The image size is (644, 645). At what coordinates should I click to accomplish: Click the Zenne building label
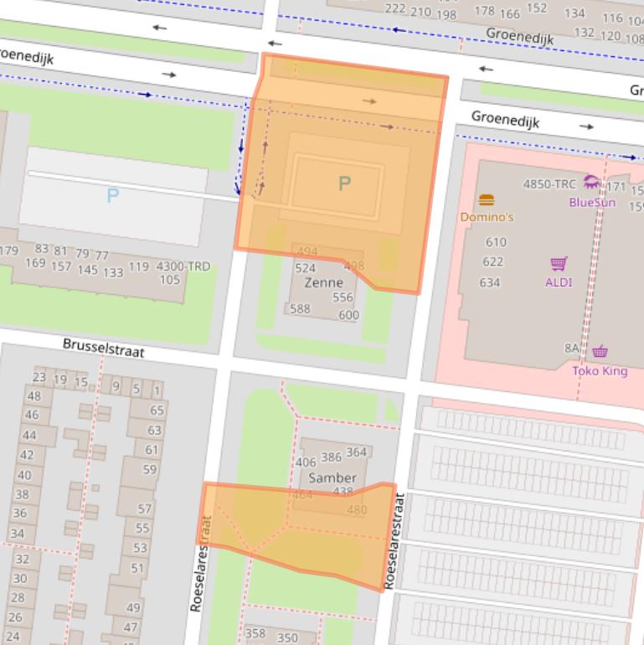point(323,283)
